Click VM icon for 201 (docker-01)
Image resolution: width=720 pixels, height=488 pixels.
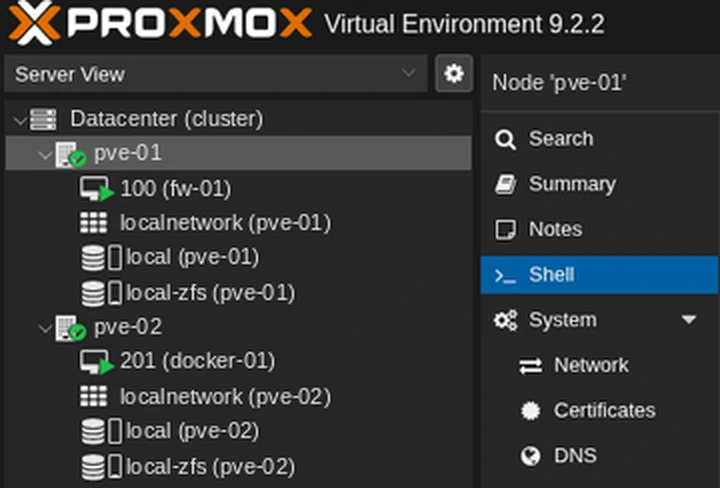pyautogui.click(x=96, y=362)
